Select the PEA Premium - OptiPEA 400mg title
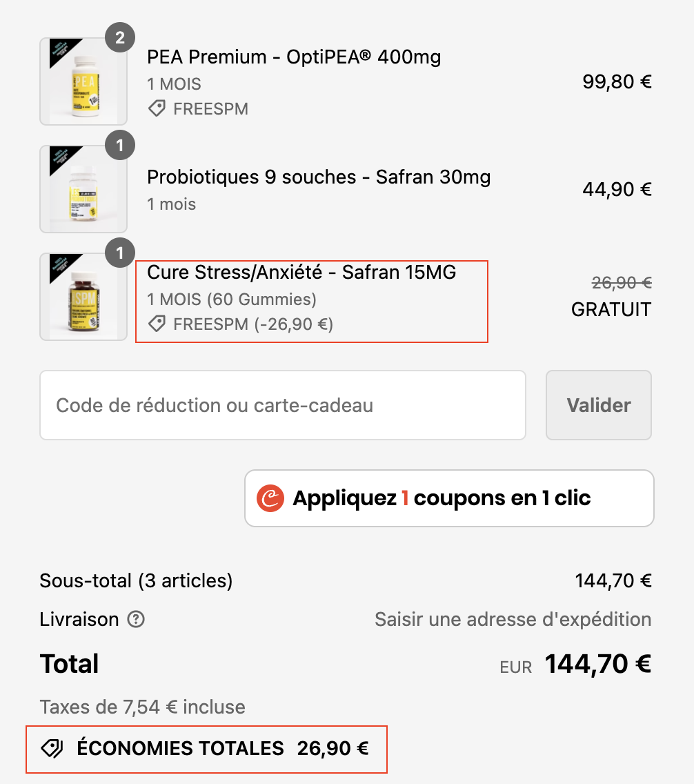The height and width of the screenshot is (784, 694). tap(294, 57)
